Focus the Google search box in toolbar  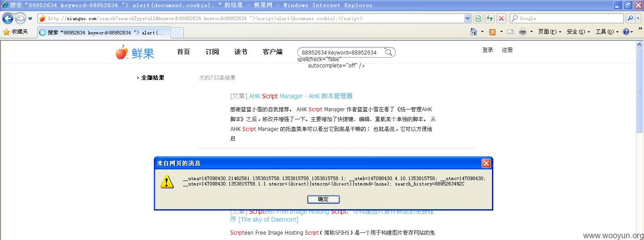tap(566, 18)
